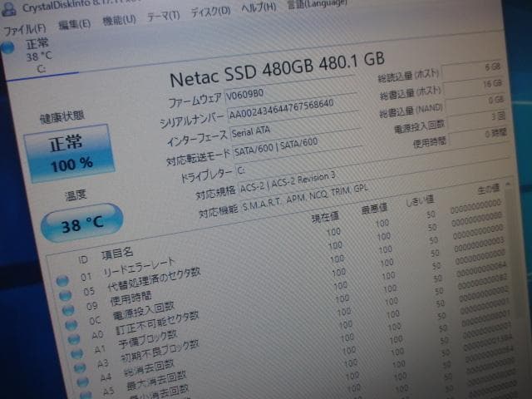Click the CrystalDiskInfo app icon in title bar
Viewport: 532px width, 399px height.
8,10
